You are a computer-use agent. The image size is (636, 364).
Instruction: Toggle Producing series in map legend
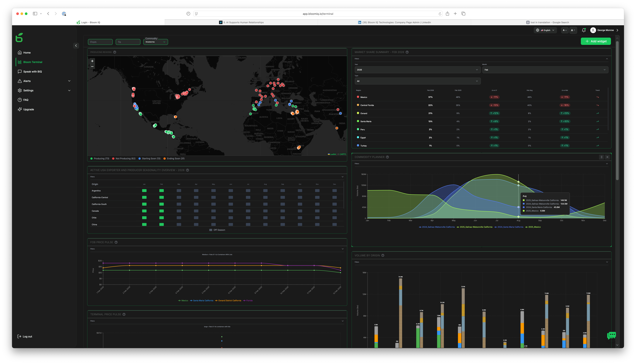pos(100,159)
